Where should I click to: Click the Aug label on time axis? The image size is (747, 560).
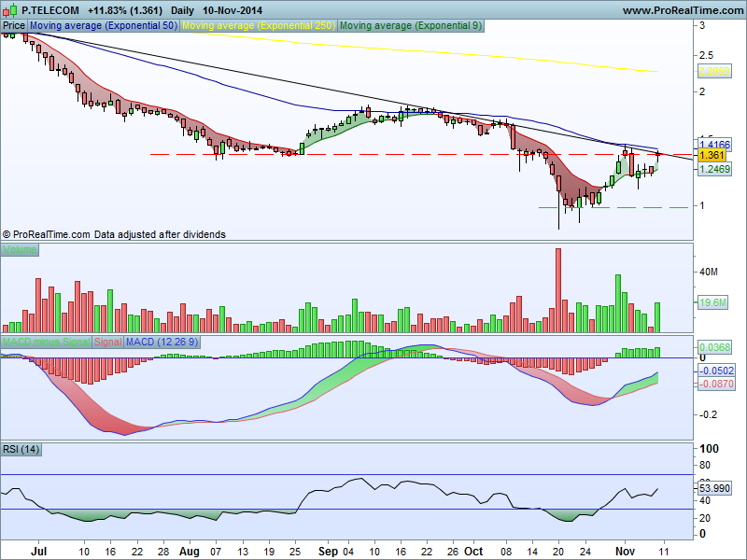(190, 552)
